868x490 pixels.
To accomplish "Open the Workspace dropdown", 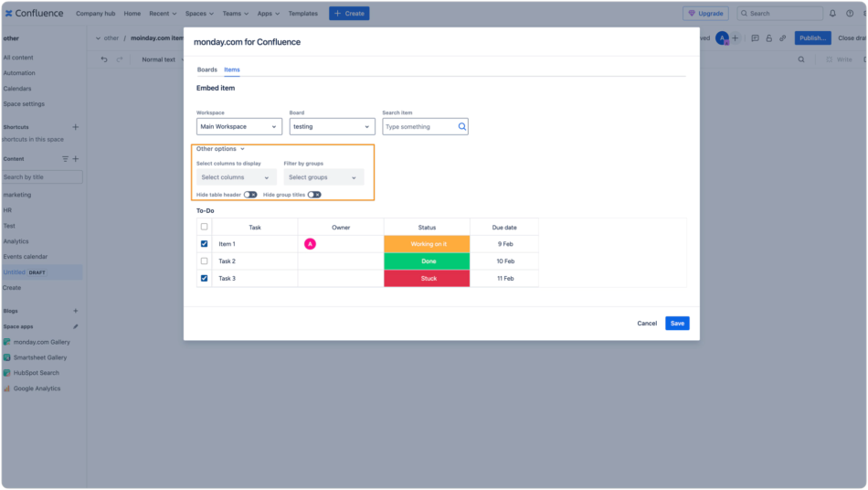I will pyautogui.click(x=239, y=127).
